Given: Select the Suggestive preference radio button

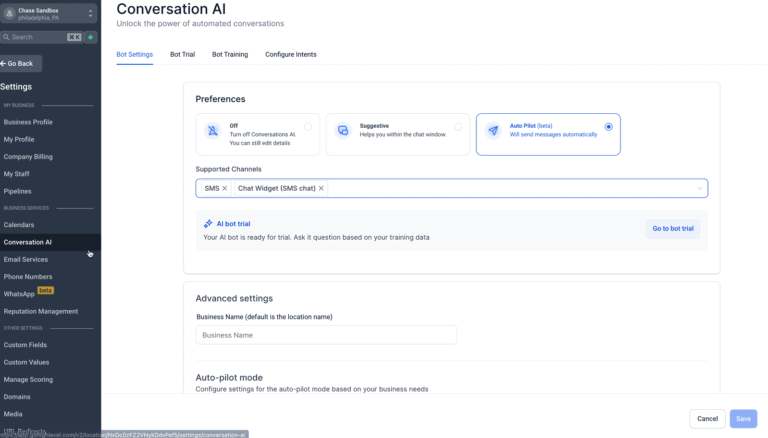Looking at the screenshot, I should (458, 127).
